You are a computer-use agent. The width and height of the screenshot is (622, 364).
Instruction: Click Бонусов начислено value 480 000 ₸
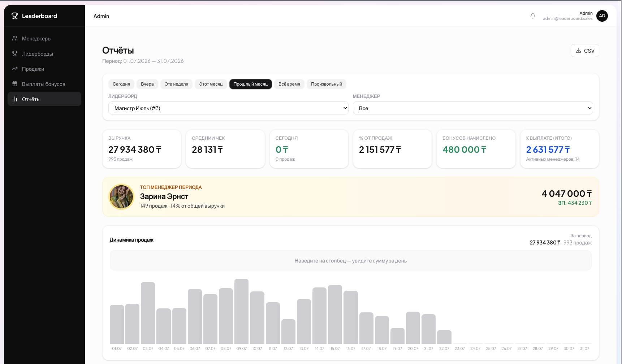pyautogui.click(x=465, y=149)
